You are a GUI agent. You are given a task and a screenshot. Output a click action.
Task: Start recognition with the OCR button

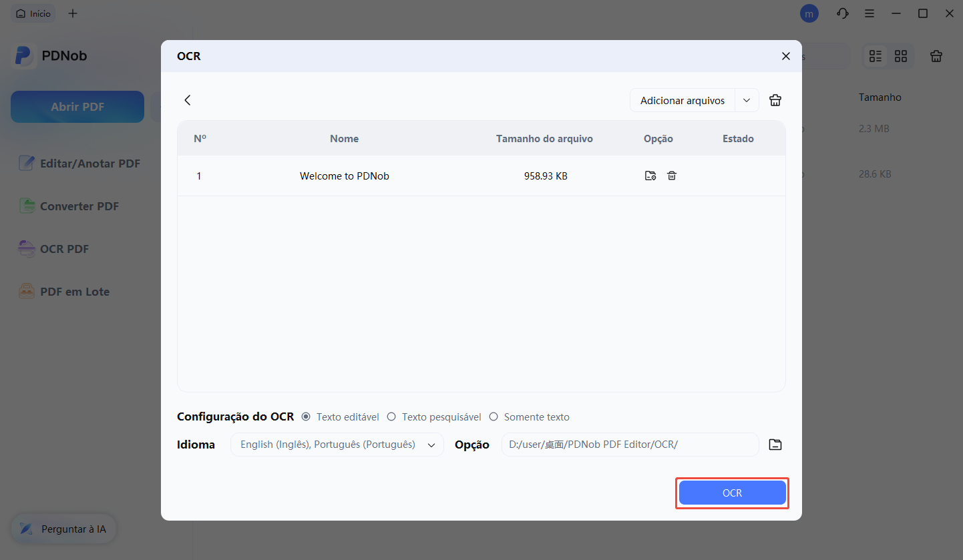[732, 493]
